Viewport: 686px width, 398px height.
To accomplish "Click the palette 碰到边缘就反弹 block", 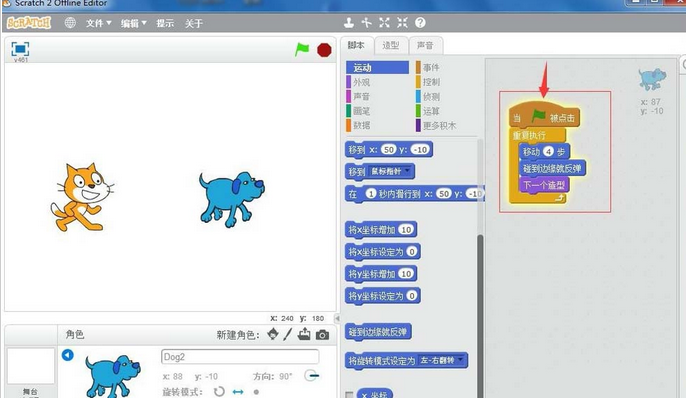I will click(x=378, y=332).
